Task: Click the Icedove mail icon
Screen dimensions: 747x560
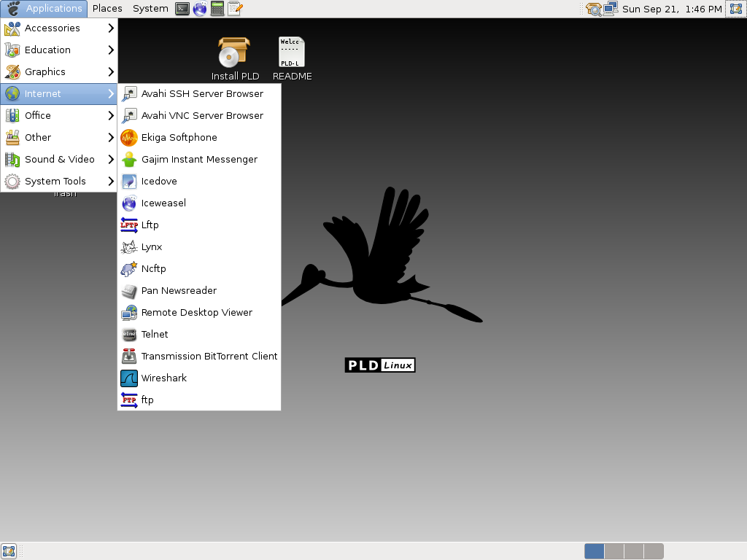Action: pyautogui.click(x=128, y=182)
